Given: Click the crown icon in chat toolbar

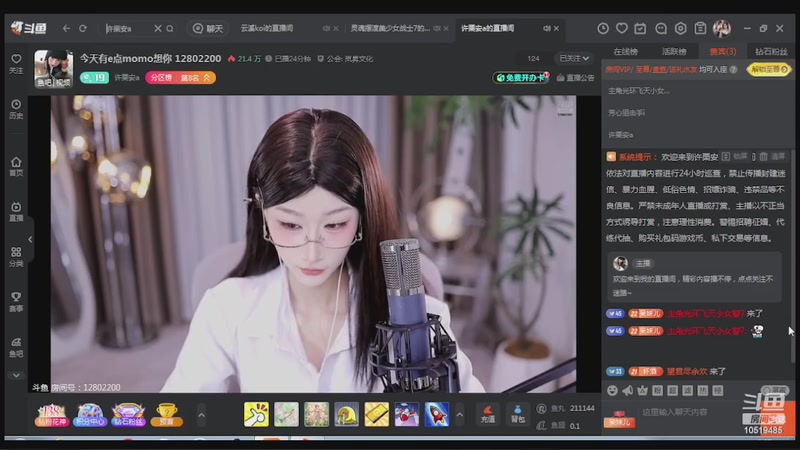Looking at the screenshot, I should (642, 390).
